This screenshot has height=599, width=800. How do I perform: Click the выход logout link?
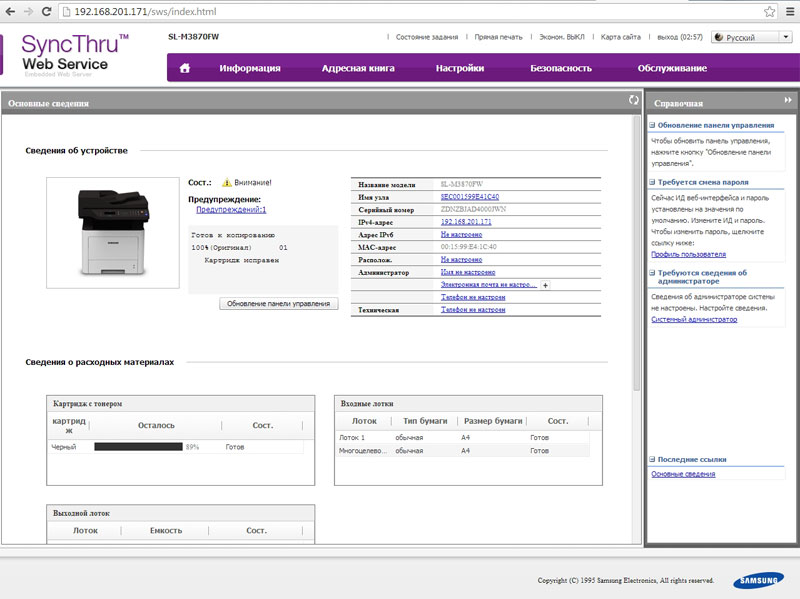click(680, 37)
